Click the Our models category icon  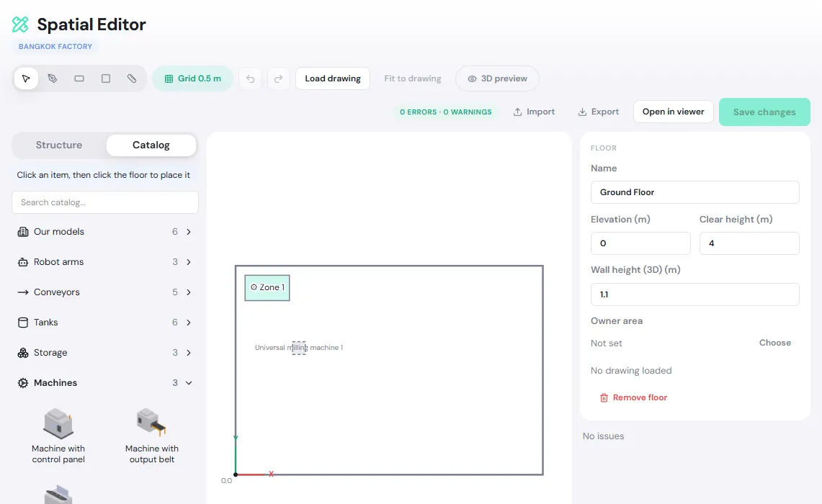23,232
